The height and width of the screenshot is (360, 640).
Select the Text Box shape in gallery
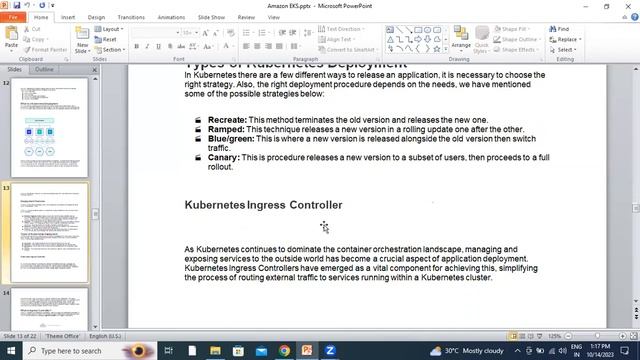coord(390,30)
